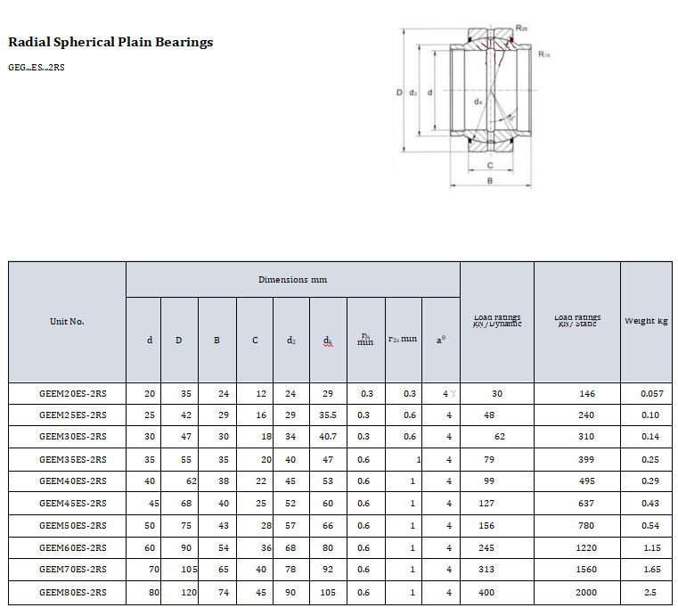Click the a° angle column header
The height and width of the screenshot is (616, 678).
pyautogui.click(x=440, y=340)
